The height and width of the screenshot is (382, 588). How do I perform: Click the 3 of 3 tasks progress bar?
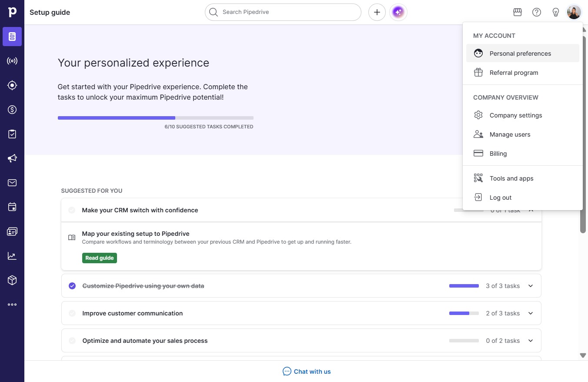tap(464, 286)
